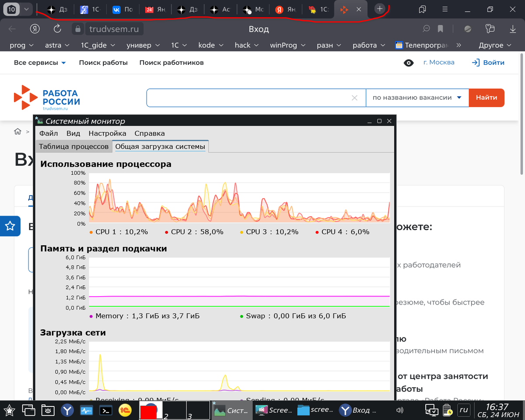The width and height of the screenshot is (525, 420).
Task: Open the tab counter showing 10
Action: (11, 9)
